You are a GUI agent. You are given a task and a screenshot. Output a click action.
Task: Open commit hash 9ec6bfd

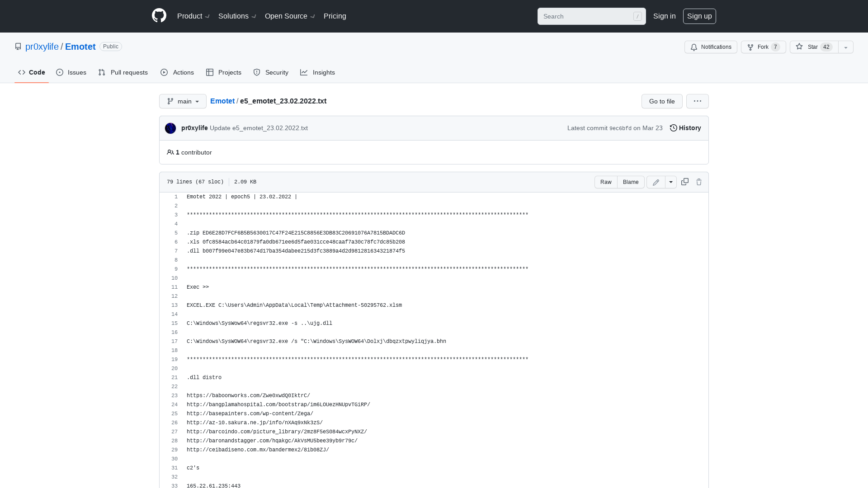click(620, 128)
